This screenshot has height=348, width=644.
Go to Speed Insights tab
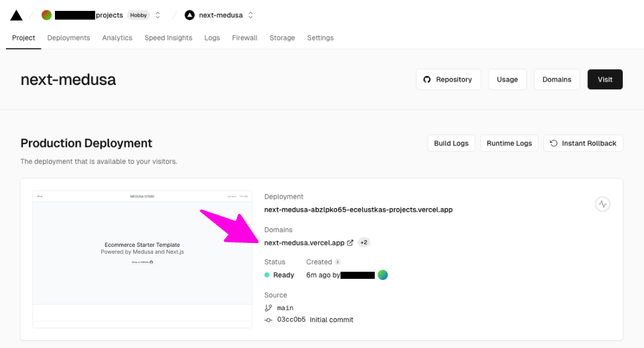(169, 38)
